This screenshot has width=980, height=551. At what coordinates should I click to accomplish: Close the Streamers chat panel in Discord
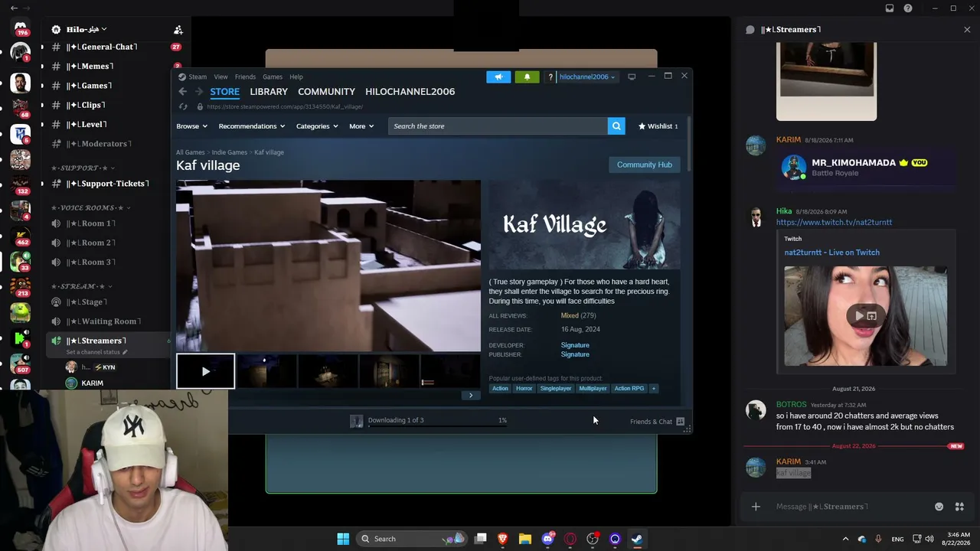pyautogui.click(x=967, y=30)
